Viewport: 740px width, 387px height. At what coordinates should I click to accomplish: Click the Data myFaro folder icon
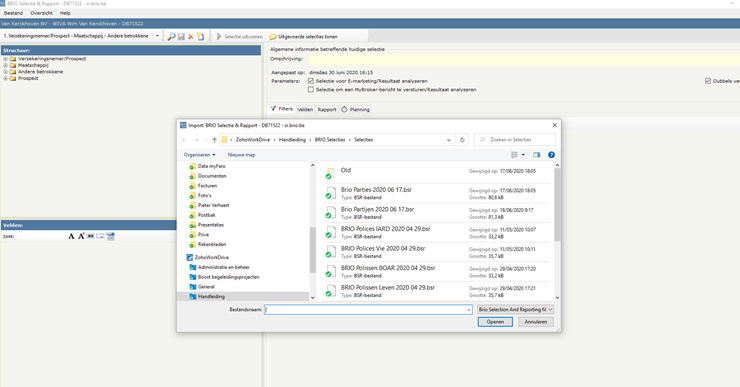click(x=192, y=166)
